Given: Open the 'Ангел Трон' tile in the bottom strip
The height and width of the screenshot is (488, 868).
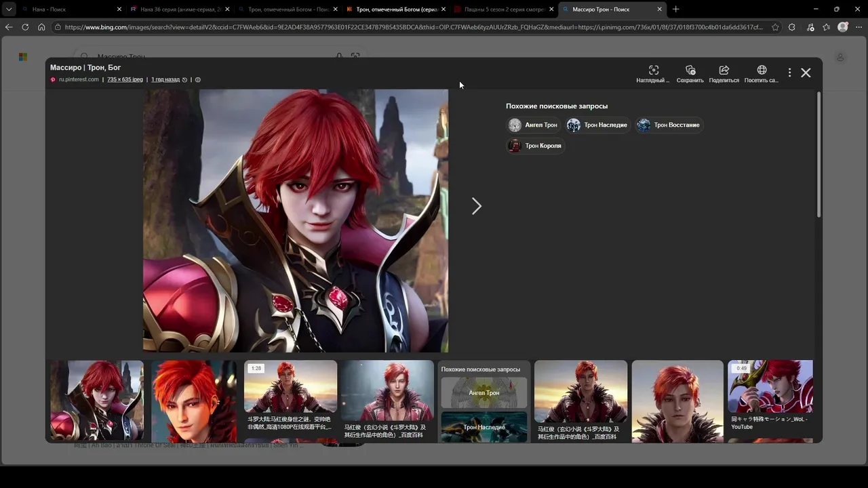Looking at the screenshot, I should 484,392.
